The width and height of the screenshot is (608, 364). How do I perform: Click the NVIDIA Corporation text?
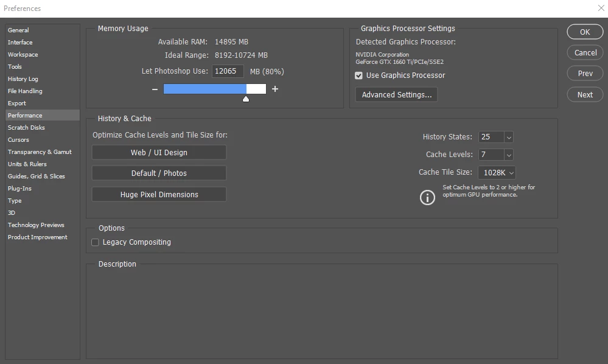(382, 55)
